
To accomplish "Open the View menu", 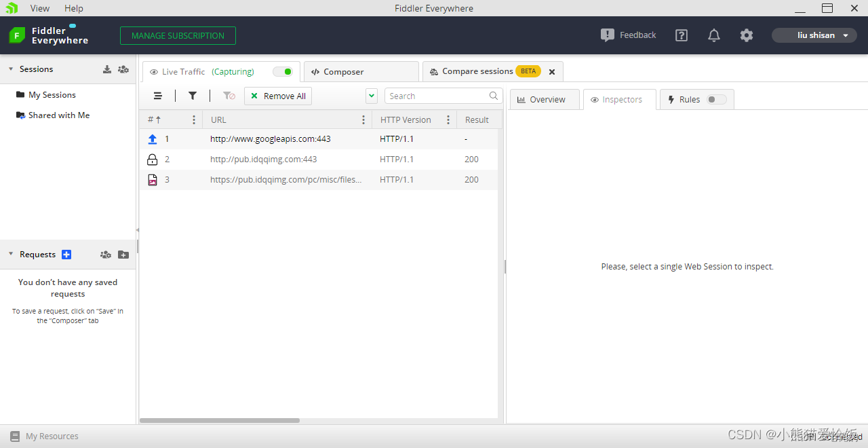I will 40,8.
